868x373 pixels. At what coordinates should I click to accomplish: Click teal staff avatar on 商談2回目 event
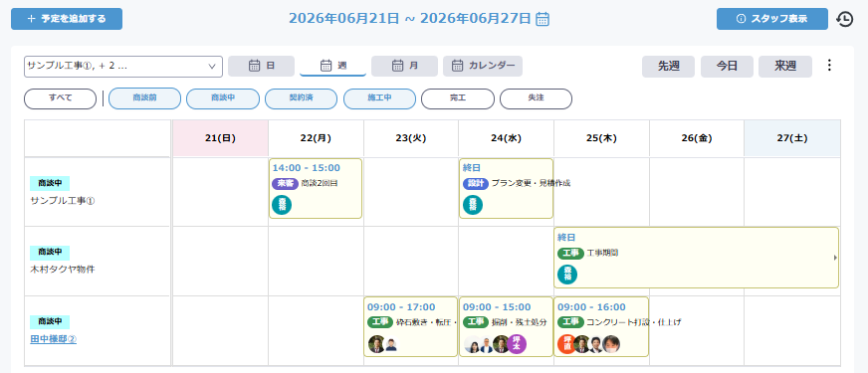point(282,205)
